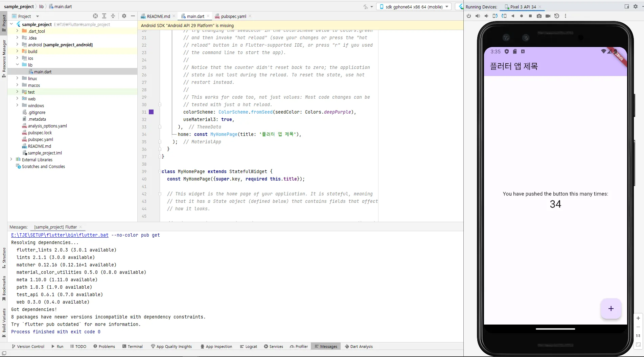Open the flutter.bat path link
Viewport: 644px width, 357px height.
[60, 235]
